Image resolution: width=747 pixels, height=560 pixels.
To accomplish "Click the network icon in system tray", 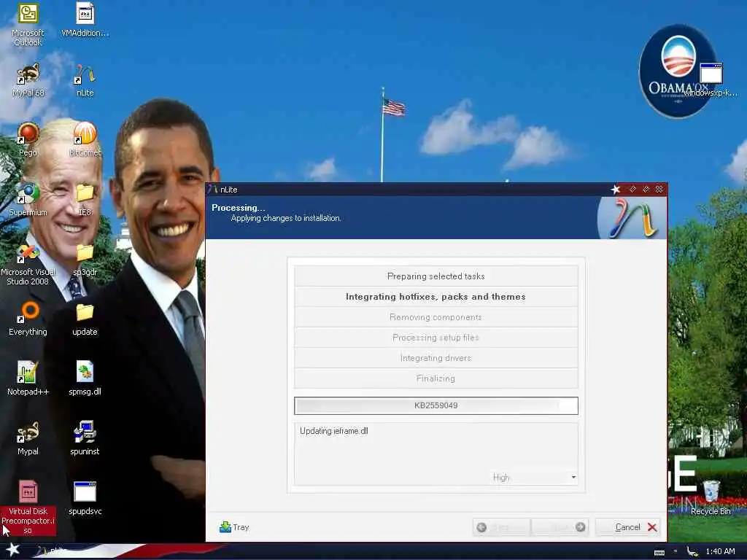I will click(x=692, y=551).
